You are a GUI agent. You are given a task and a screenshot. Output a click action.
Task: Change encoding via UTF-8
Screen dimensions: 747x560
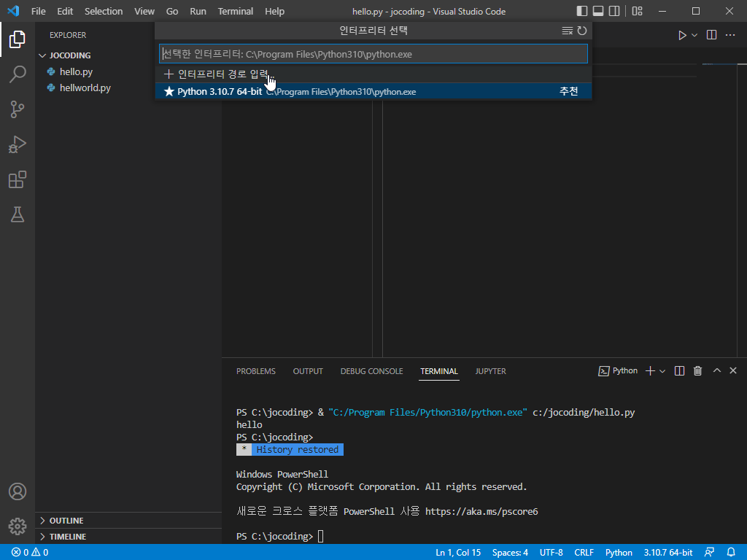pyautogui.click(x=551, y=553)
